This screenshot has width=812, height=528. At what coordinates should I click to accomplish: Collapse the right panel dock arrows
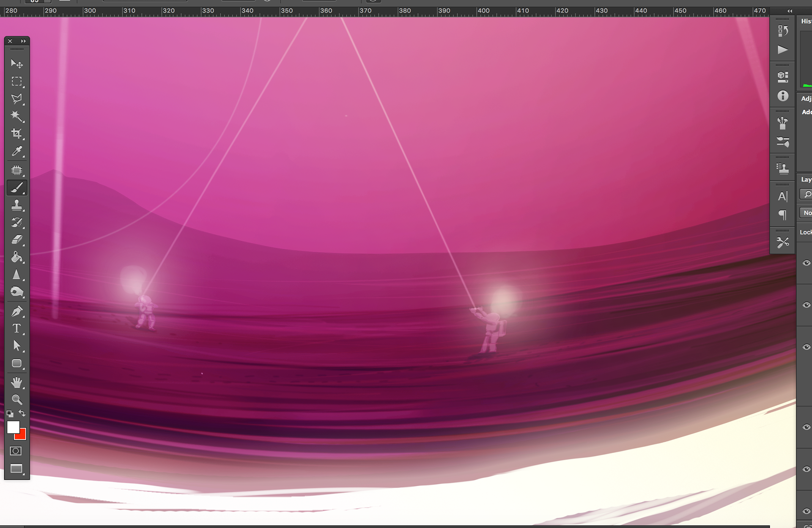[x=790, y=11]
